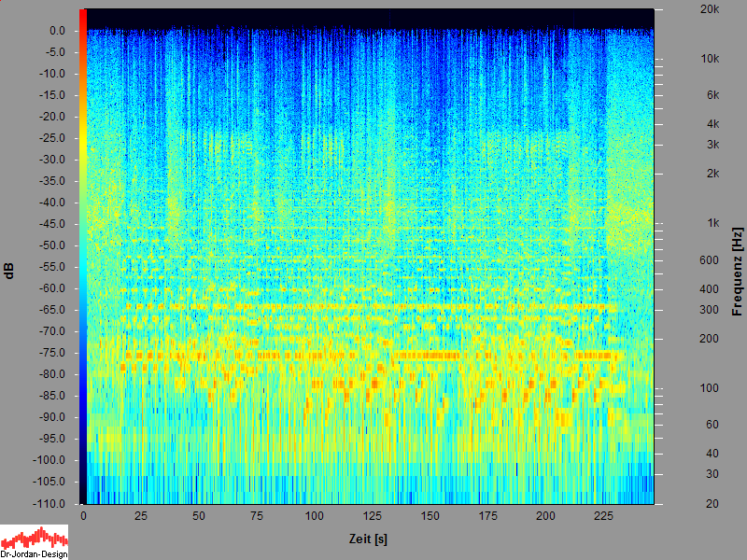Click the 300 Hz frequency tick label

pyautogui.click(x=711, y=310)
